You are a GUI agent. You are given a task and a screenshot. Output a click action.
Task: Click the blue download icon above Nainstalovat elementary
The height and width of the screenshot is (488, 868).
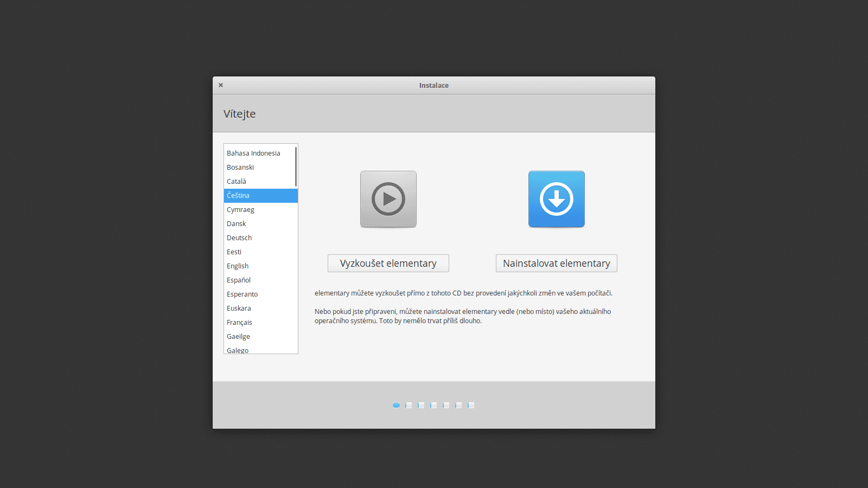[x=556, y=199]
